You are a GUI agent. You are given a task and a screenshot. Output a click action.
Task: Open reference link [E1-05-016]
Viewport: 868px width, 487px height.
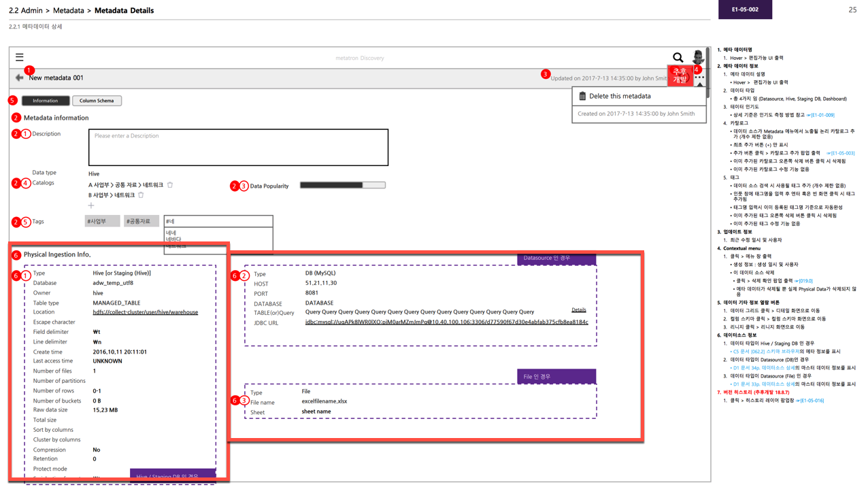click(x=809, y=401)
